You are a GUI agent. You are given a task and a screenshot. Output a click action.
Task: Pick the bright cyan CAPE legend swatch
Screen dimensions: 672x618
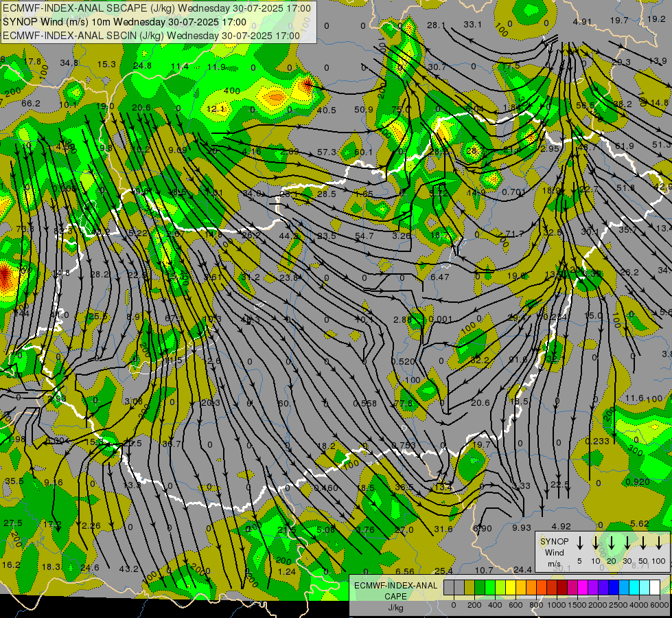(x=634, y=587)
